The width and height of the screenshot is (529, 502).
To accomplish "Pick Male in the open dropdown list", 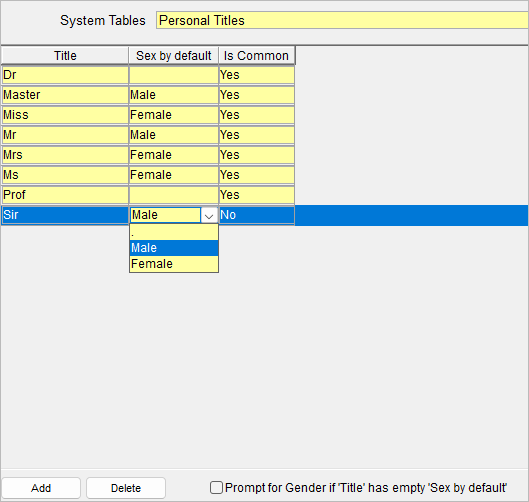I will pyautogui.click(x=174, y=248).
